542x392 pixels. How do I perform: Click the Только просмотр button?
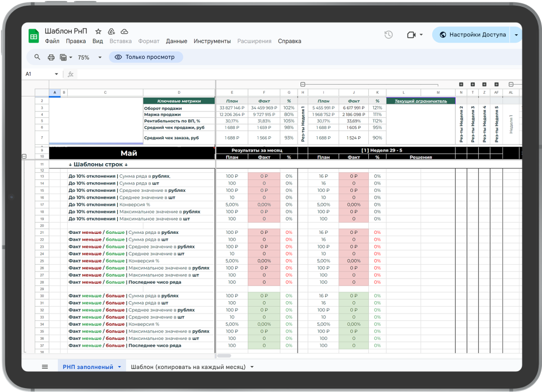(145, 57)
